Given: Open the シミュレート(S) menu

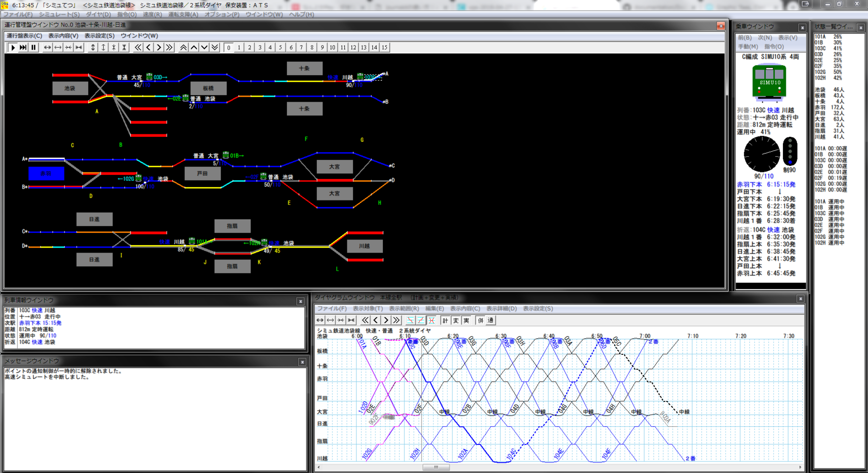Looking at the screenshot, I should point(59,15).
